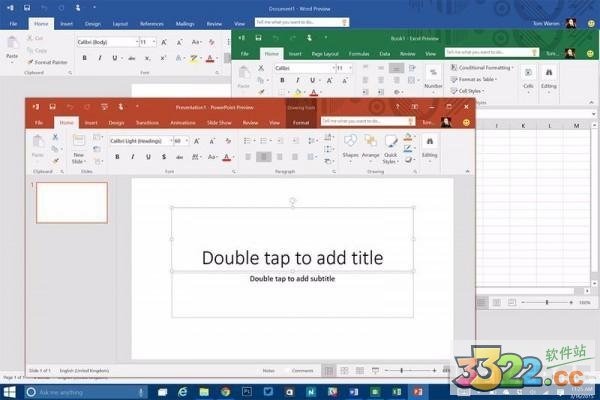
Task: Open Formulas tab in Excel
Action: [359, 54]
